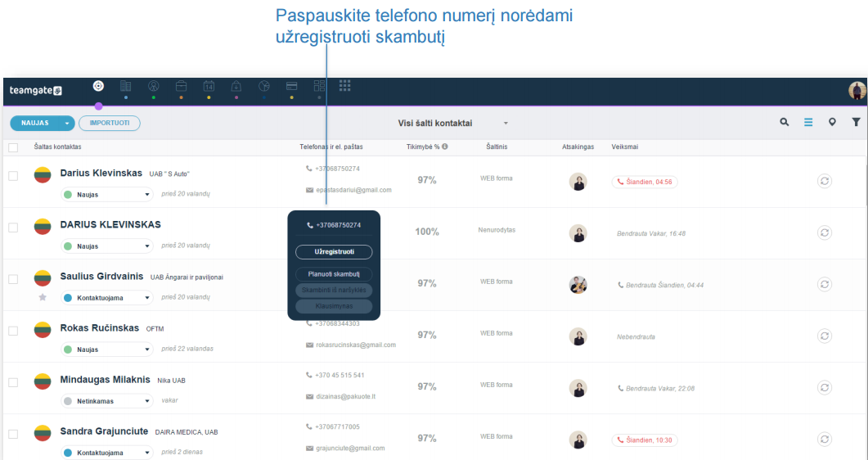Tick the select-all header checkbox
This screenshot has height=460, width=868.
(x=13, y=147)
